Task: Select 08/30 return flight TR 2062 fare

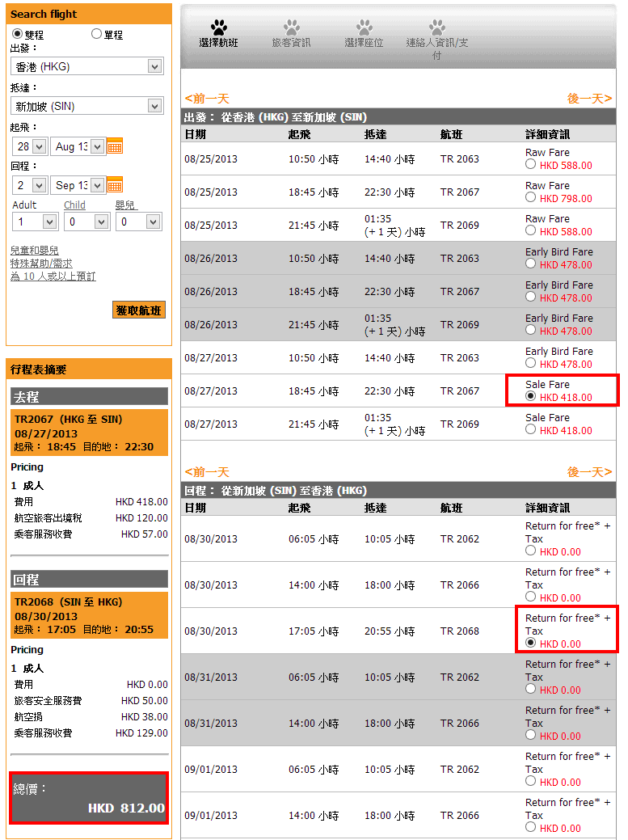Action: coord(530,551)
